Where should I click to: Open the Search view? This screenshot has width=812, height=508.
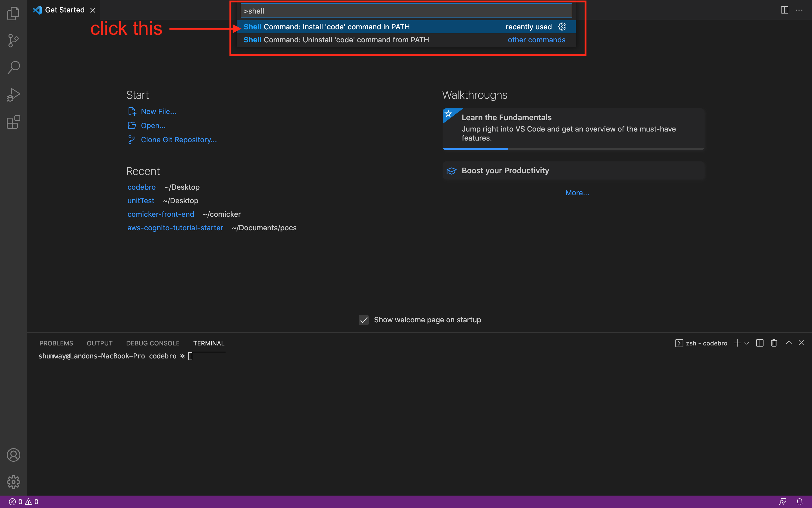(x=14, y=67)
